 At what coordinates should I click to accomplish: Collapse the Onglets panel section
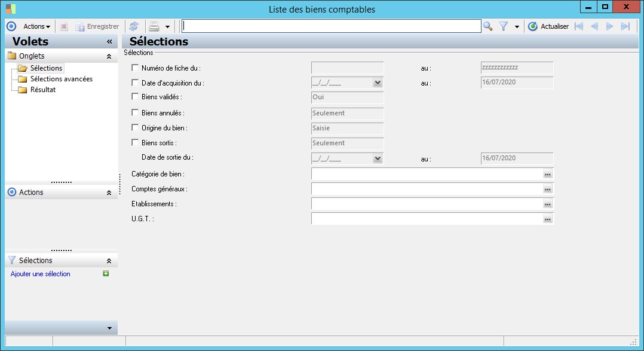[109, 56]
